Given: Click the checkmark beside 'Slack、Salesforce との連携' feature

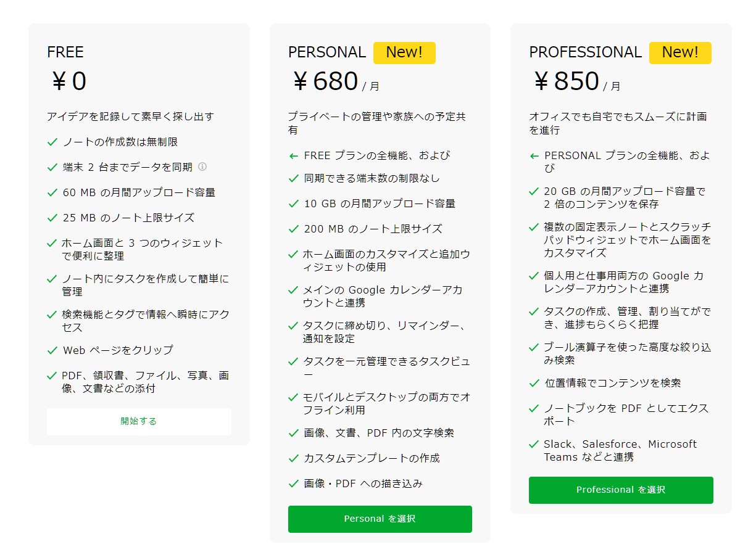Looking at the screenshot, I should [533, 443].
